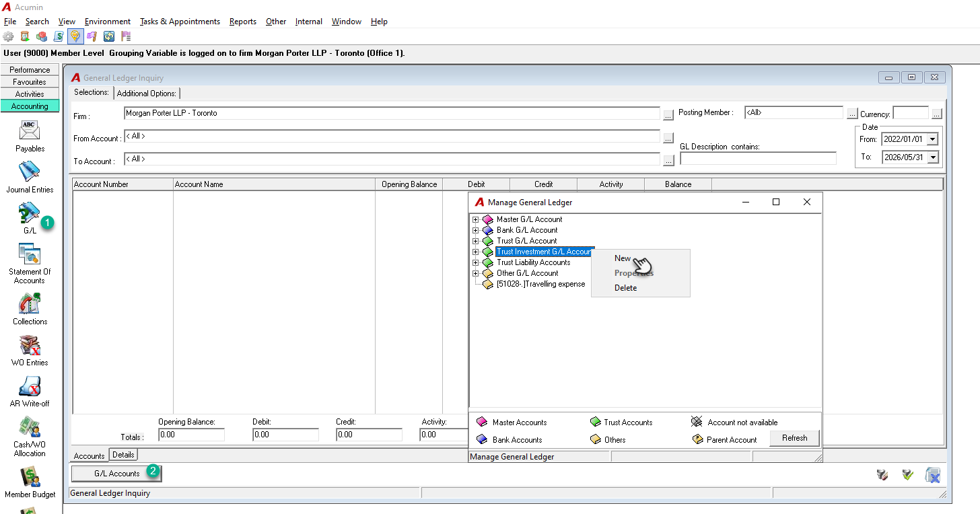Click the gear settings toolbar icon
The height and width of the screenshot is (514, 980).
coord(8,36)
